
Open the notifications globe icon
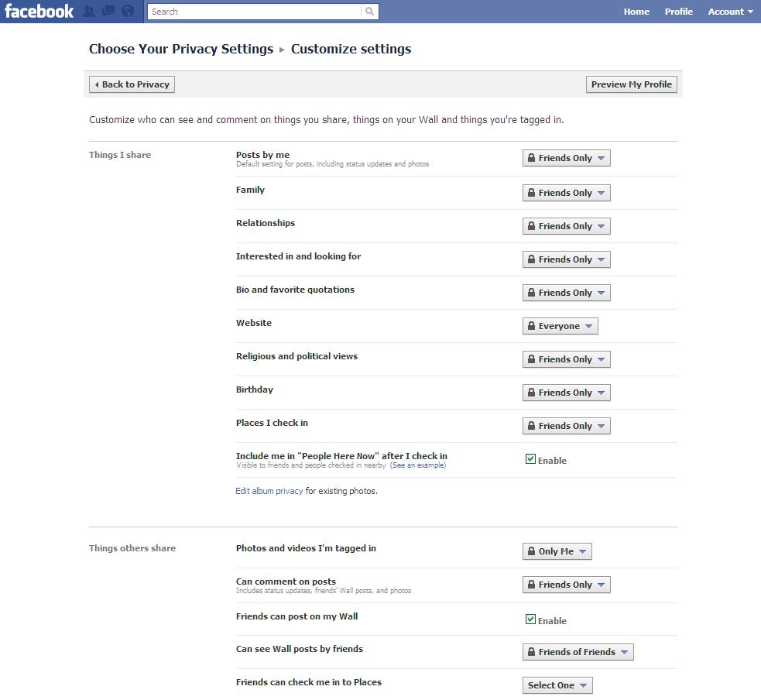pyautogui.click(x=128, y=11)
